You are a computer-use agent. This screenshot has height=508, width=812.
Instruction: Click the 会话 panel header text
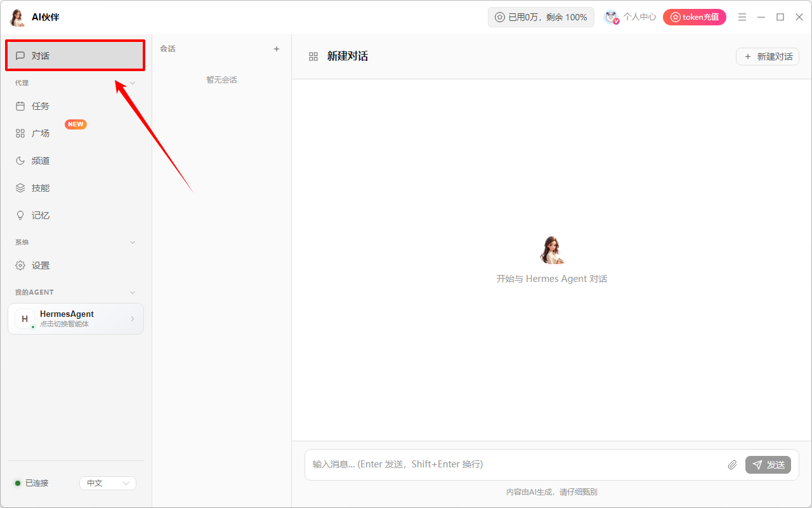tap(167, 49)
